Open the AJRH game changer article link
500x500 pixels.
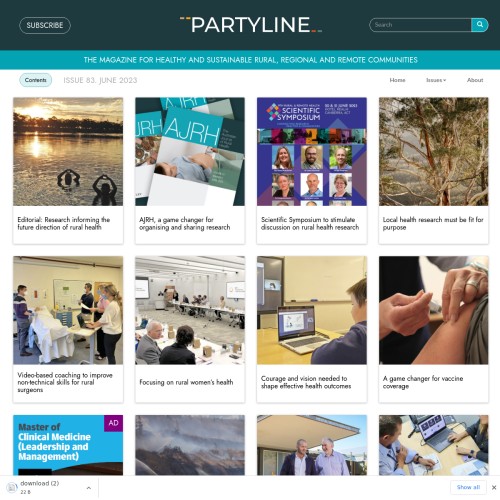pos(185,224)
